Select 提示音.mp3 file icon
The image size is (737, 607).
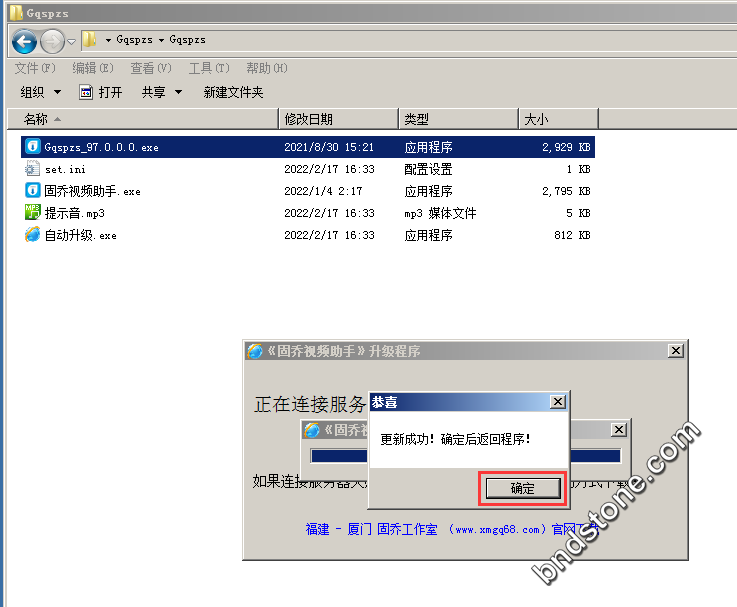point(32,212)
